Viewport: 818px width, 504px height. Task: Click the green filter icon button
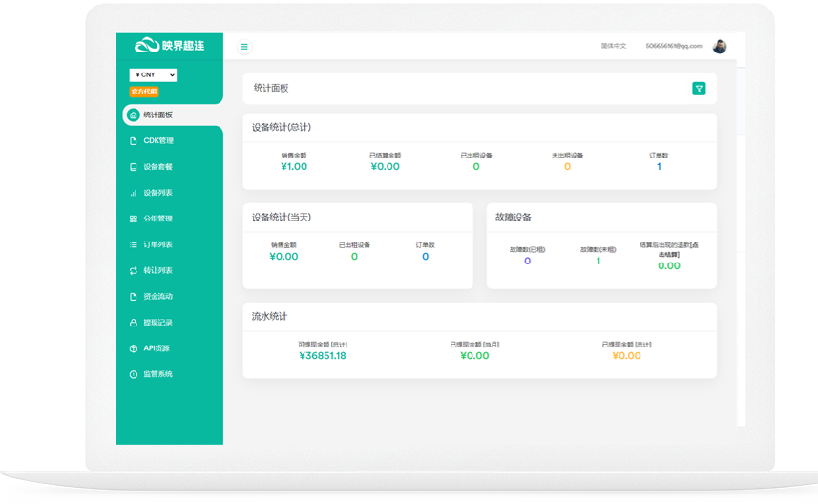[699, 89]
